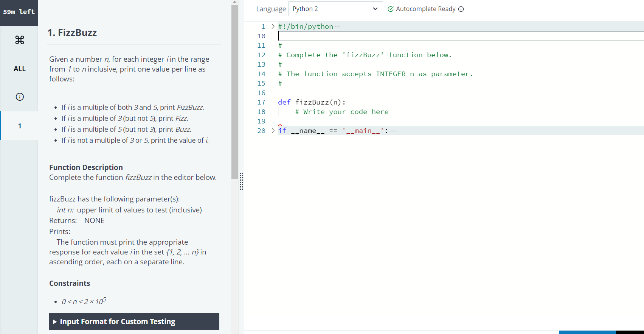Click the scroll up arrow of description panel
This screenshot has height=334, width=644.
pos(234,2)
